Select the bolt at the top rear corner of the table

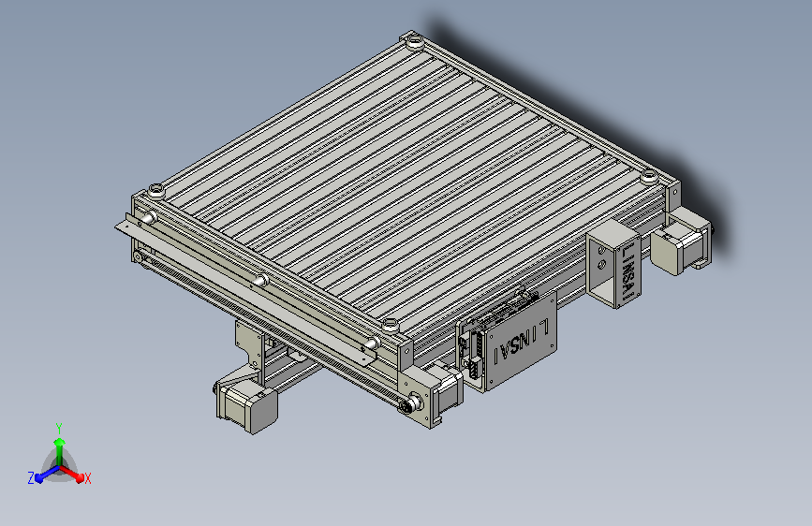(x=414, y=40)
